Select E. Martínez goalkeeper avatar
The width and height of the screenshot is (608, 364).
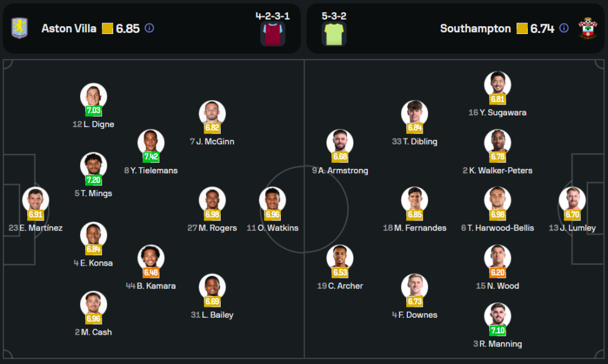pos(36,199)
